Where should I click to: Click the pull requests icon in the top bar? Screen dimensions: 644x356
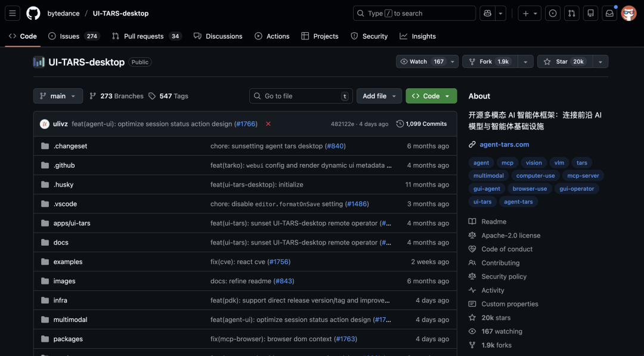(572, 13)
